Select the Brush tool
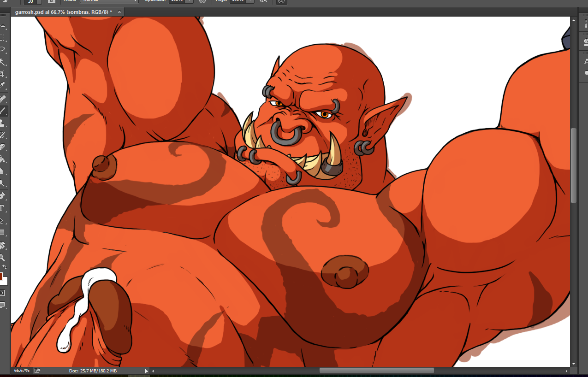 (x=3, y=111)
